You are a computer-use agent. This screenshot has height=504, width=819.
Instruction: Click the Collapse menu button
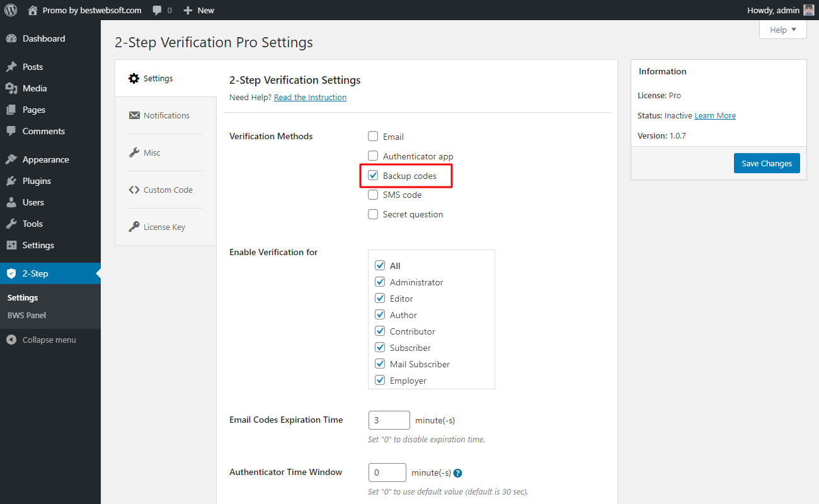click(50, 340)
